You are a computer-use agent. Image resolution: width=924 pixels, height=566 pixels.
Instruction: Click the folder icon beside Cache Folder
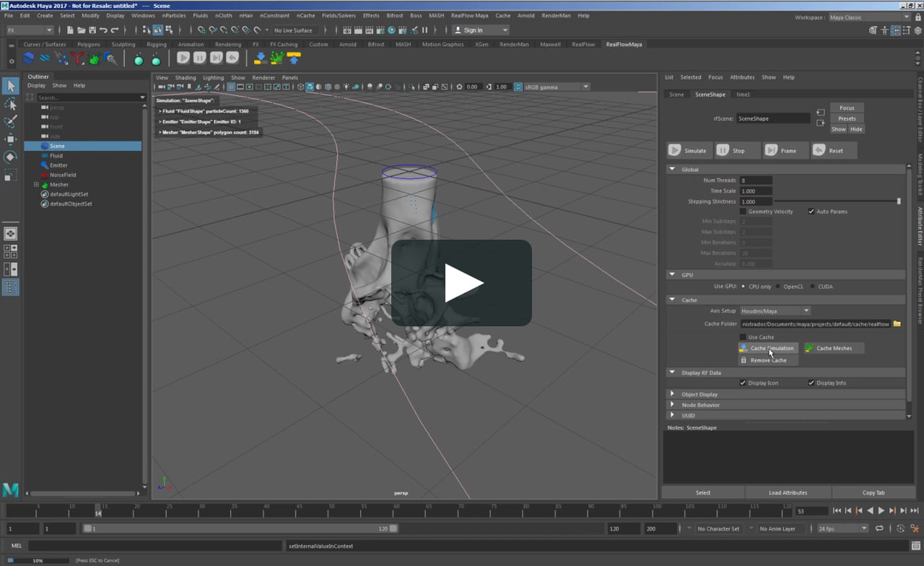[x=897, y=324]
